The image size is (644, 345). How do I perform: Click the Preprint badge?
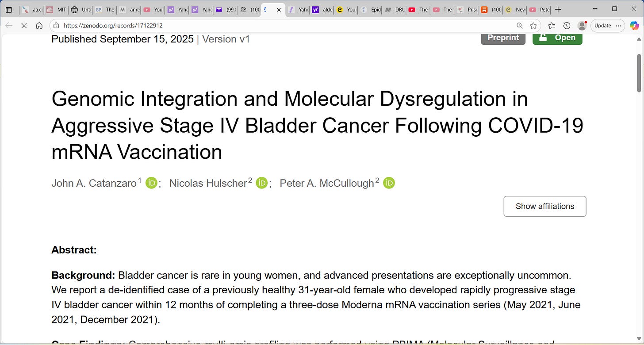pos(503,38)
